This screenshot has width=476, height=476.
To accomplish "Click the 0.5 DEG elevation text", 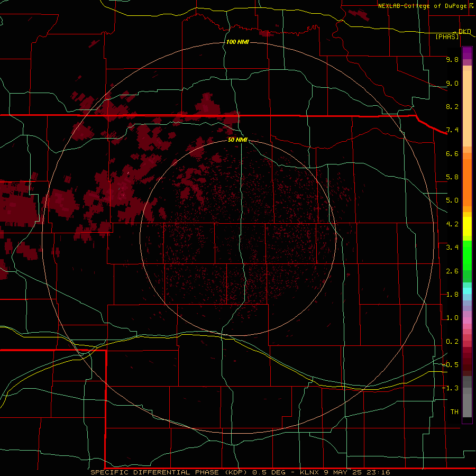I will coord(269,472).
